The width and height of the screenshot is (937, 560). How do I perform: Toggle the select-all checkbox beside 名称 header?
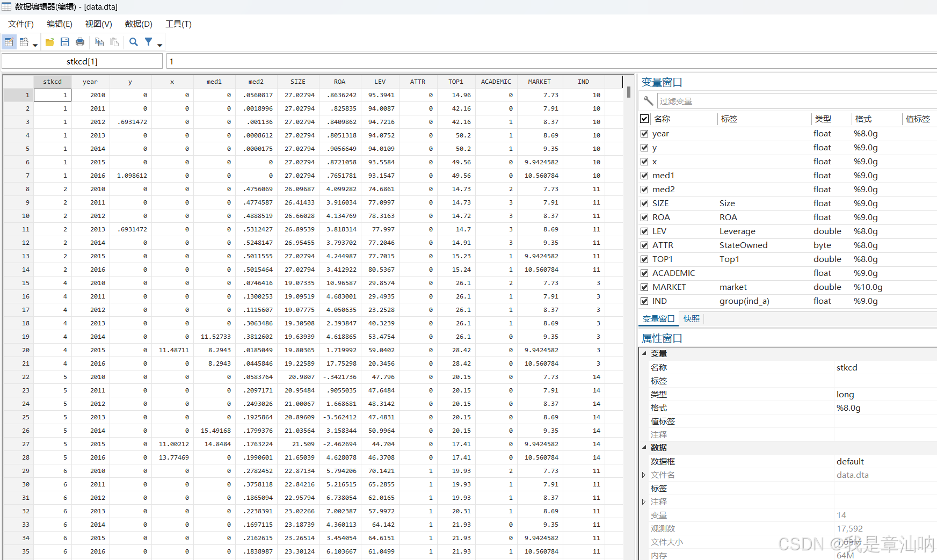pos(644,119)
